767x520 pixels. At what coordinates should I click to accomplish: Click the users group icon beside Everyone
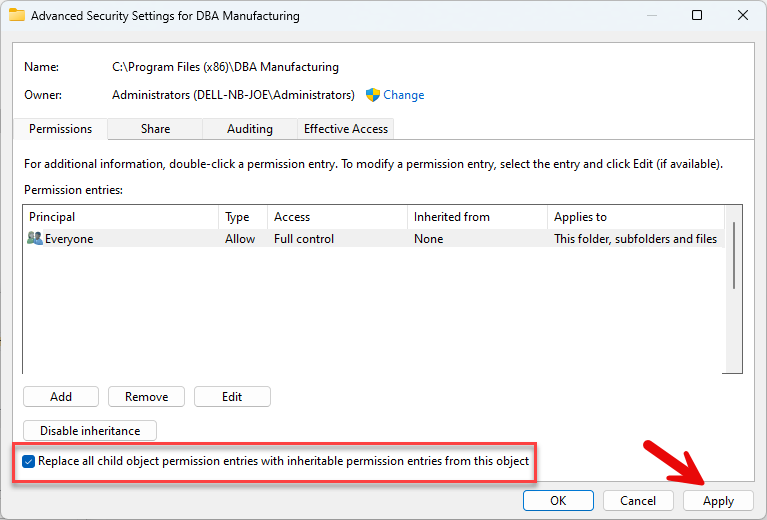[35, 238]
